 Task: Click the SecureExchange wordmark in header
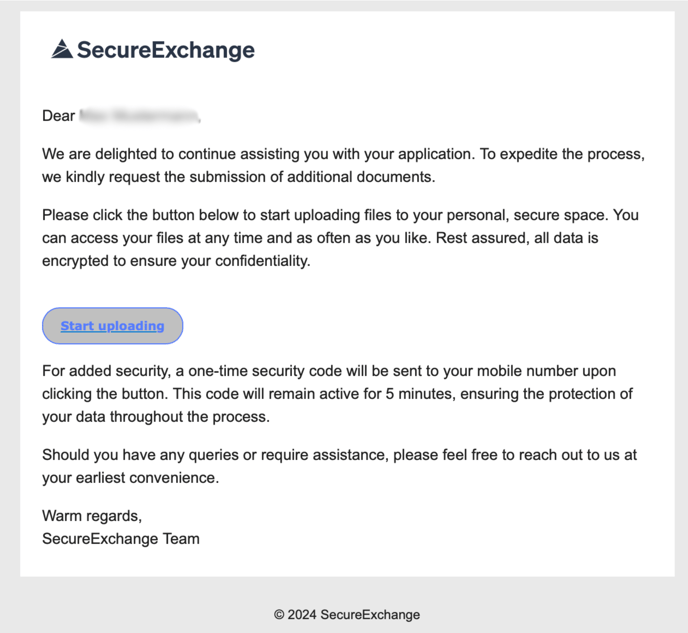pyautogui.click(x=166, y=50)
